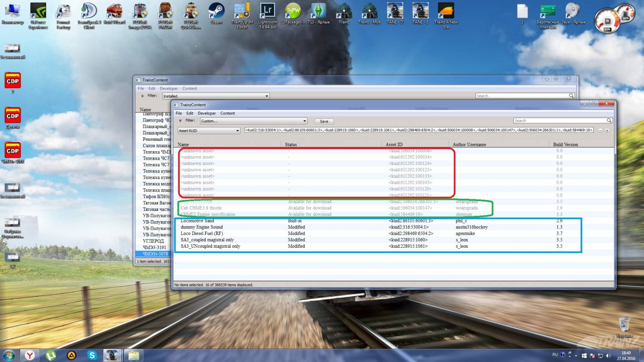Image resolution: width=644 pixels, height=362 pixels.
Task: Click the search magnifier in the front TrainzContent window
Action: (609, 121)
